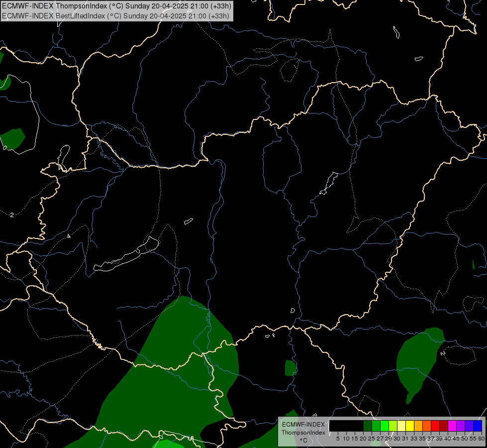Click the °C unit label in legend
The height and width of the screenshot is (448, 487).
click(x=303, y=441)
